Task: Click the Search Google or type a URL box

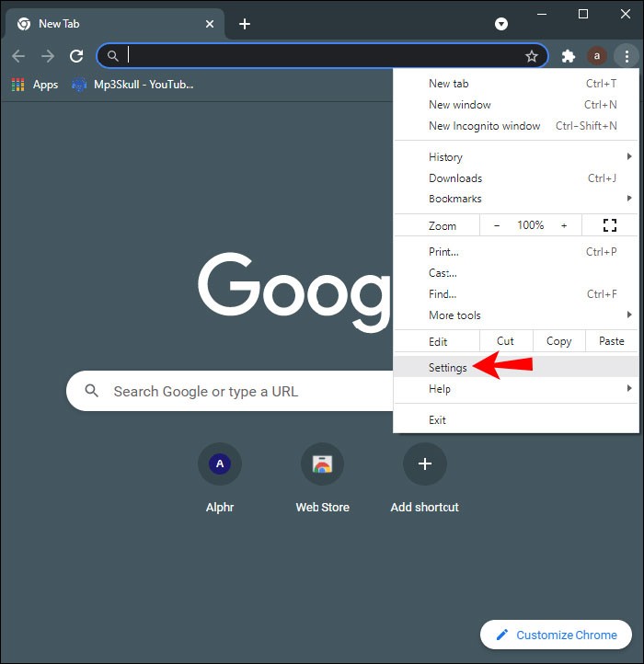Action: click(230, 392)
